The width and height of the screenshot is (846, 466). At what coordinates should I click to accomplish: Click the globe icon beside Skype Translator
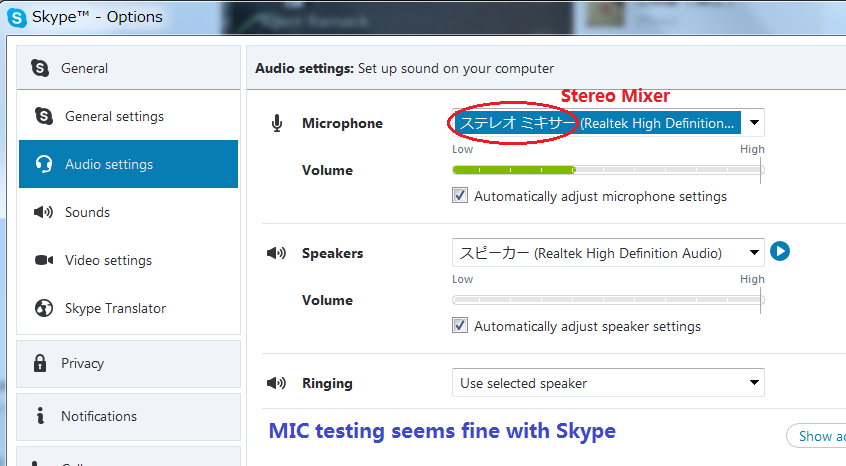click(44, 308)
